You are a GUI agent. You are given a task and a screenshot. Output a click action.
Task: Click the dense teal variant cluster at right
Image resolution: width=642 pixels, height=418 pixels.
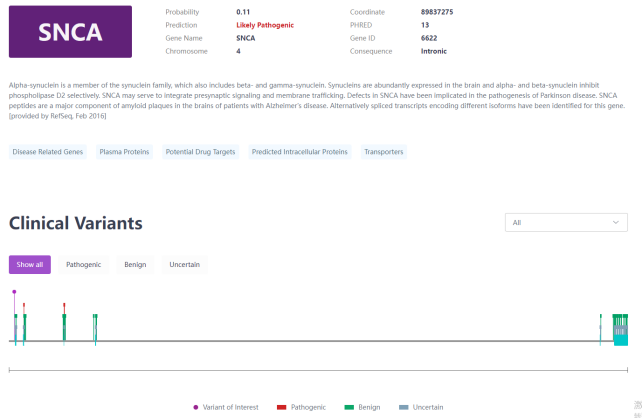pos(620,330)
